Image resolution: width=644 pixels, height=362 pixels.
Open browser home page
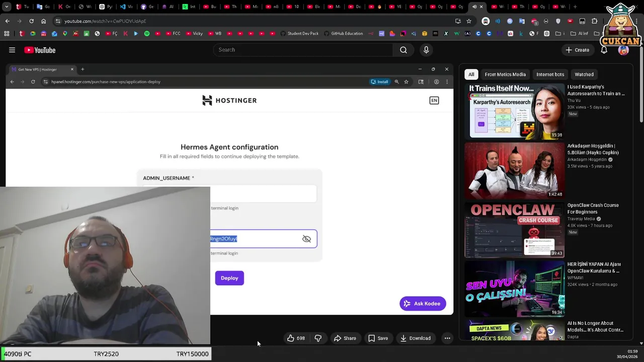pyautogui.click(x=43, y=21)
